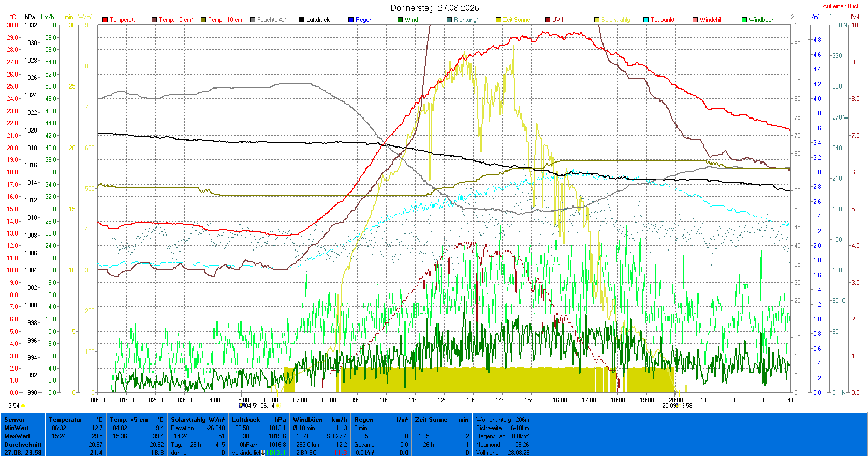This screenshot has width=868, height=456.
Task: Click the 'Luftdruck hPa' column header
Action: tap(259, 420)
